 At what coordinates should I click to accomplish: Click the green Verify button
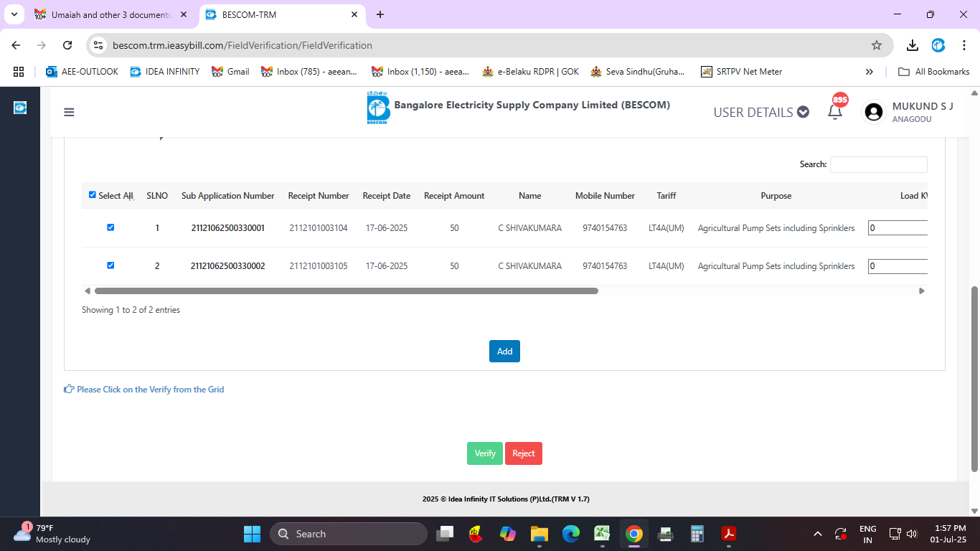click(485, 453)
